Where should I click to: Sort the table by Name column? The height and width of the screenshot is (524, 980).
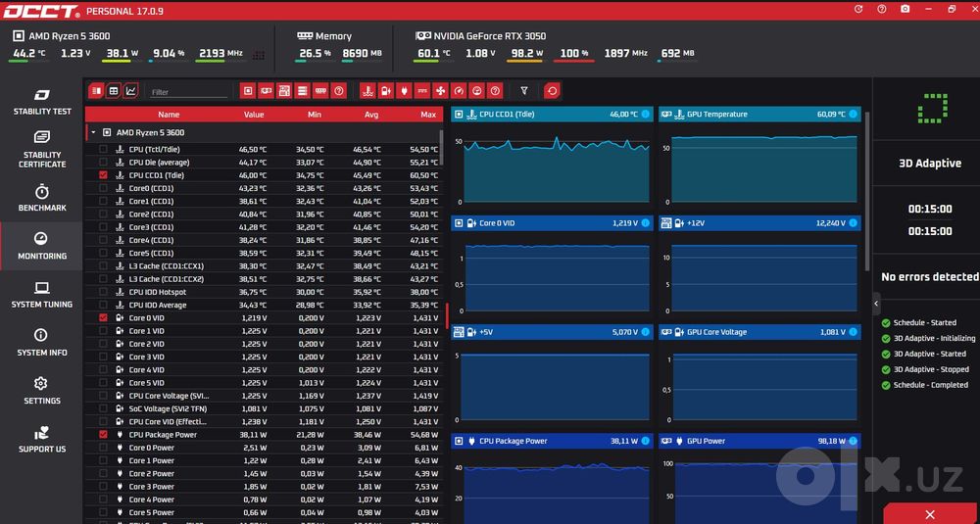[x=169, y=115]
